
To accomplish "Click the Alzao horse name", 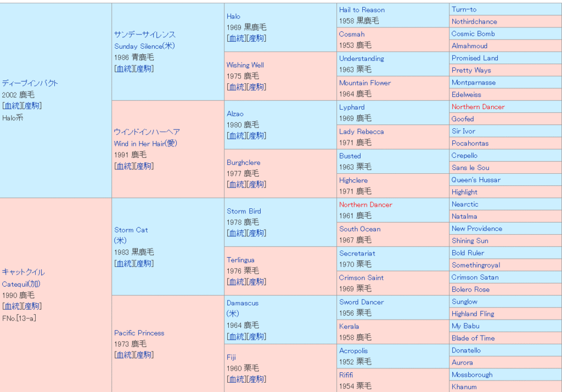I will (x=235, y=114).
